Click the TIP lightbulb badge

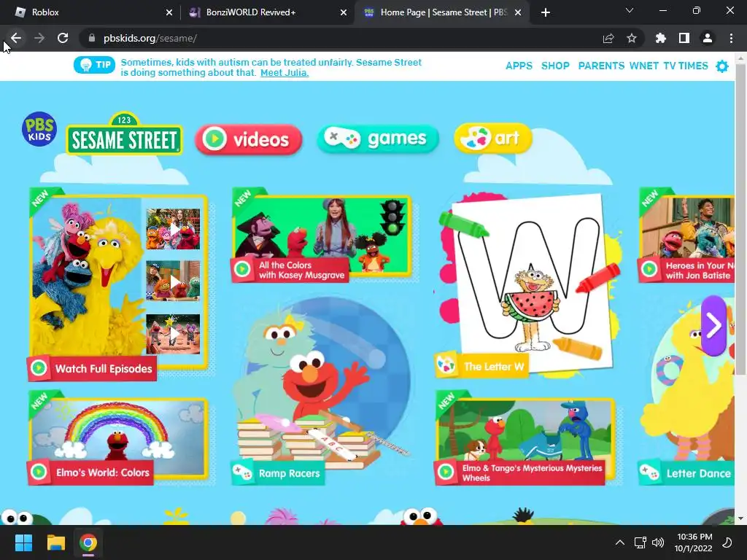click(x=94, y=65)
